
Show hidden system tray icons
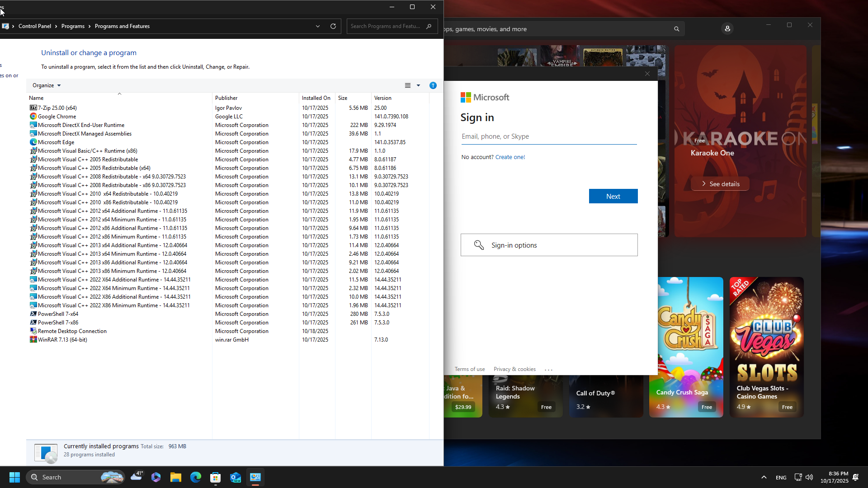pyautogui.click(x=764, y=477)
